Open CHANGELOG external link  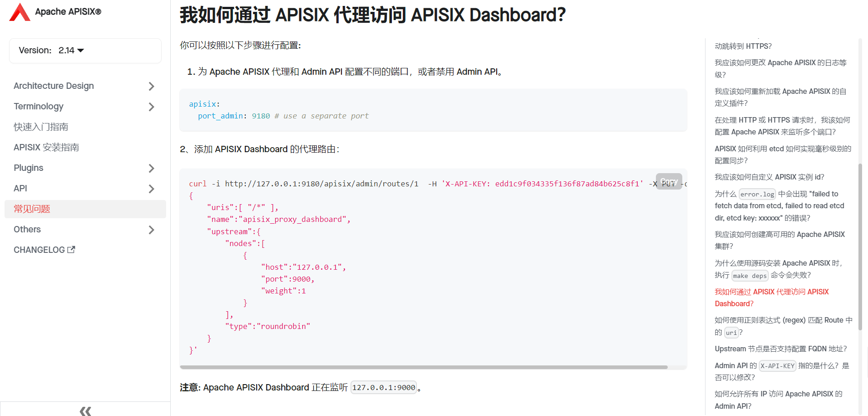44,250
